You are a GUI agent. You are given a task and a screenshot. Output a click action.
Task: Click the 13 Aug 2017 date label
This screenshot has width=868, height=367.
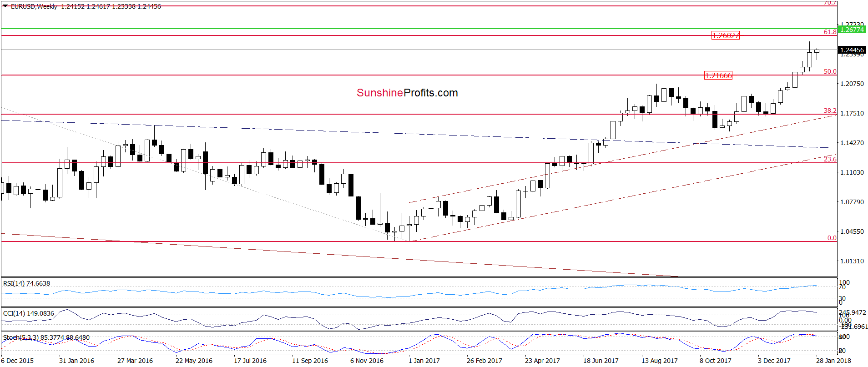(x=659, y=361)
